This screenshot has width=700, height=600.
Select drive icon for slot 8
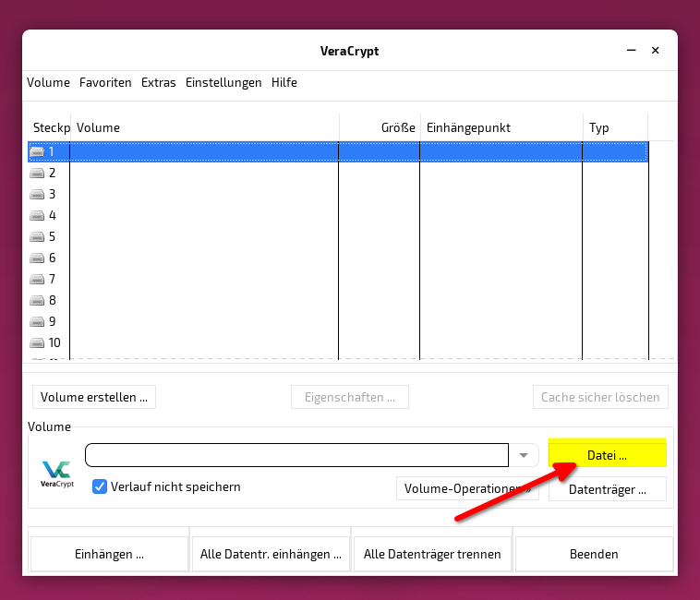click(x=37, y=301)
